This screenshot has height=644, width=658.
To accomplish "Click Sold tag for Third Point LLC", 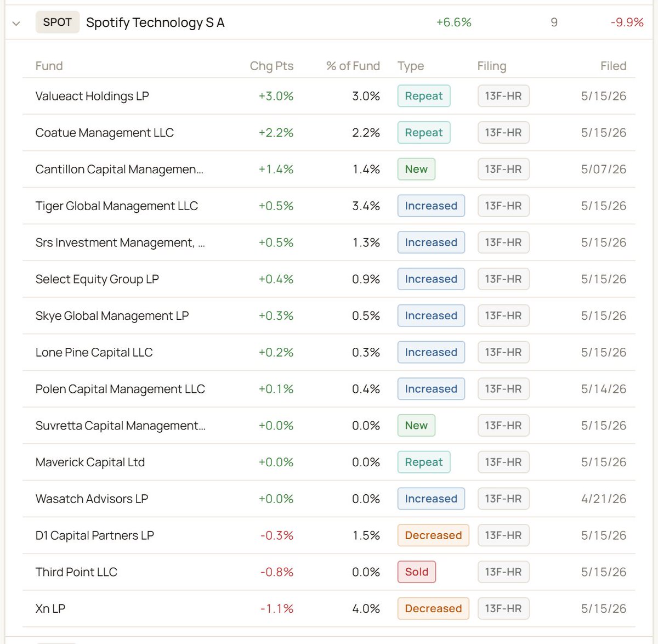I will coord(417,572).
